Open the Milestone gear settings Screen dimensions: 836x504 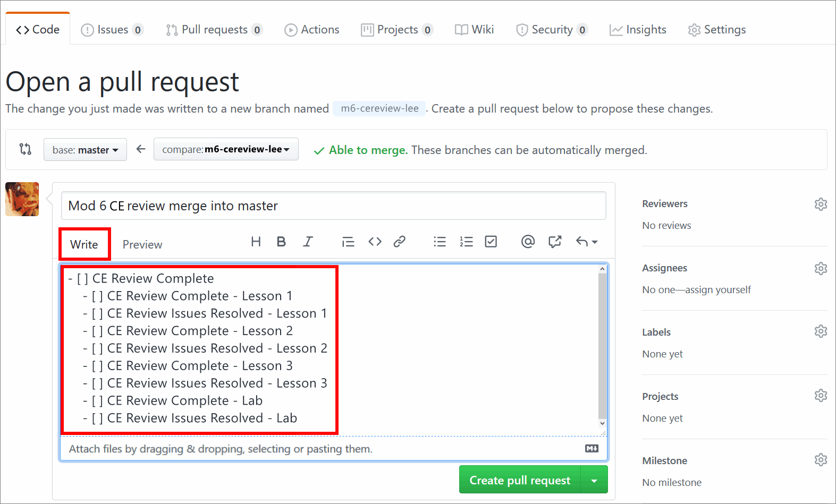click(821, 459)
